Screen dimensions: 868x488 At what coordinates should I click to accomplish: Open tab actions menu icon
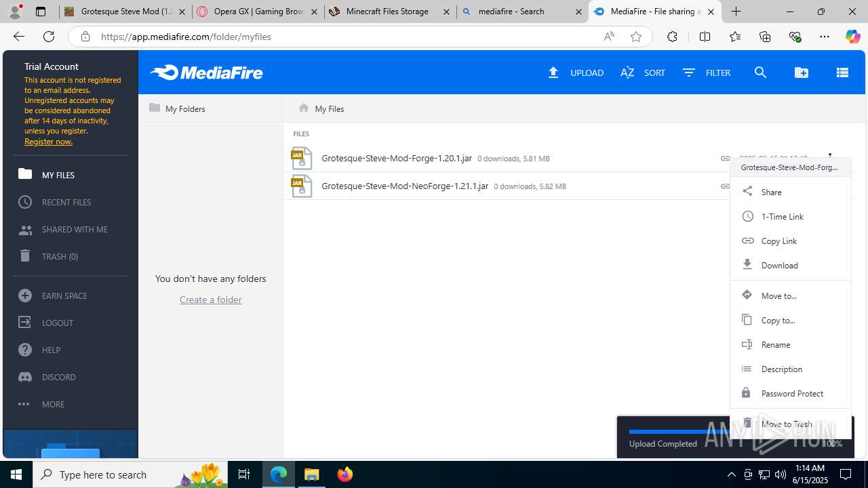pyautogui.click(x=41, y=12)
